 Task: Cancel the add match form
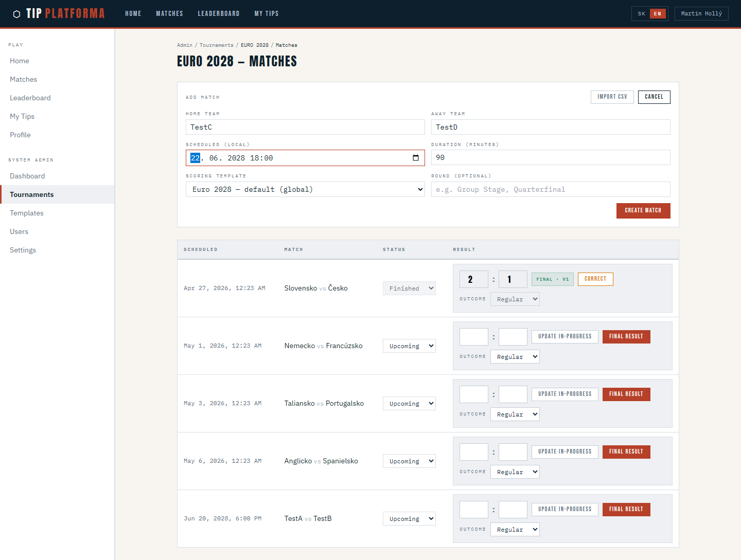click(x=654, y=97)
